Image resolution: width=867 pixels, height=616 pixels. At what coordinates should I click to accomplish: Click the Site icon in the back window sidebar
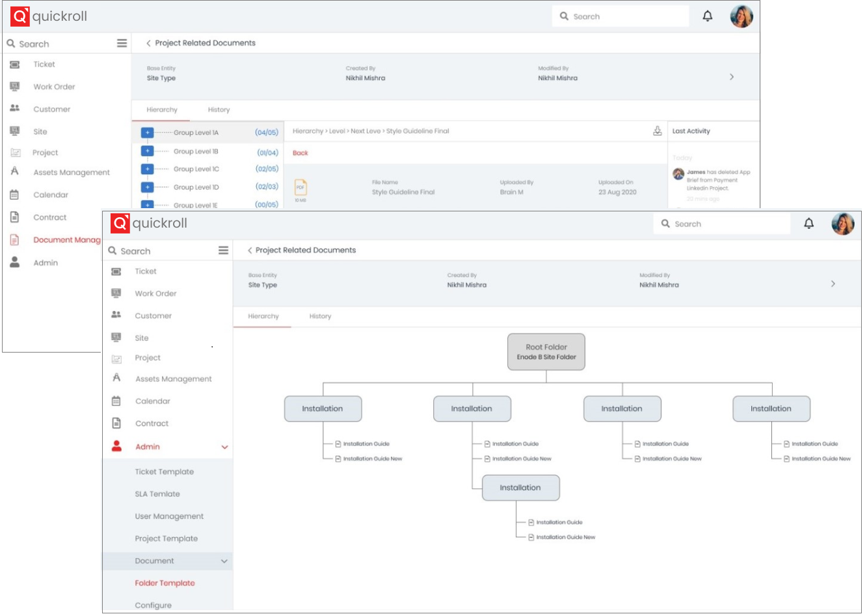click(15, 131)
